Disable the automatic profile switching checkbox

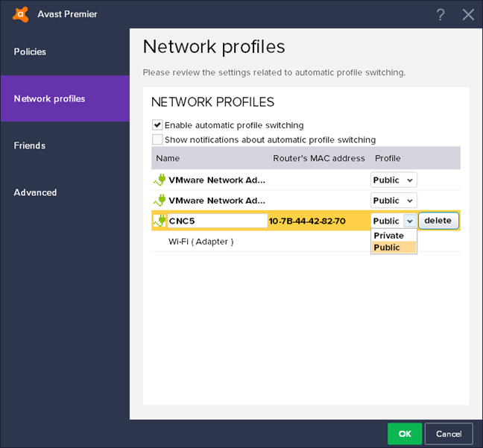click(157, 125)
